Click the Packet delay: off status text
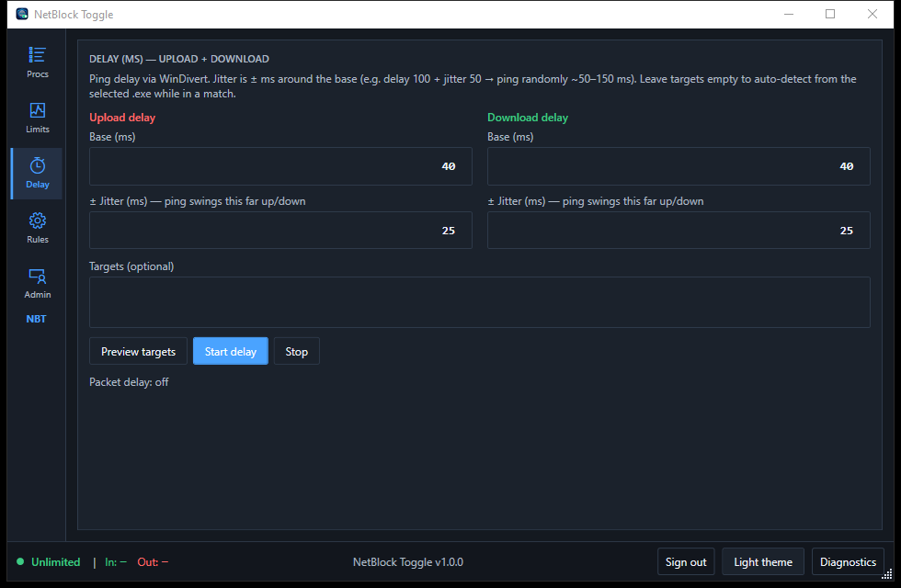Screen dimensions: 901x588 pos(129,382)
